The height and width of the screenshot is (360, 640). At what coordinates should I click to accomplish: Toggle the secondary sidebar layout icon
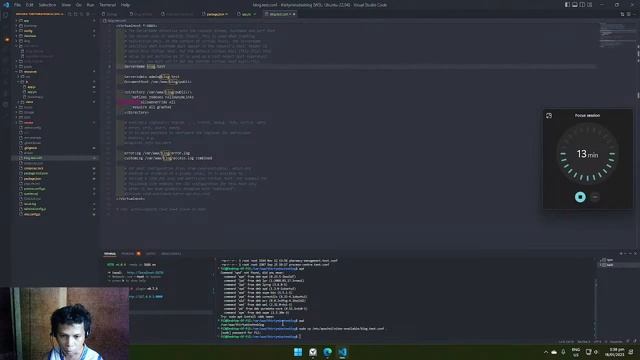(x=582, y=5)
